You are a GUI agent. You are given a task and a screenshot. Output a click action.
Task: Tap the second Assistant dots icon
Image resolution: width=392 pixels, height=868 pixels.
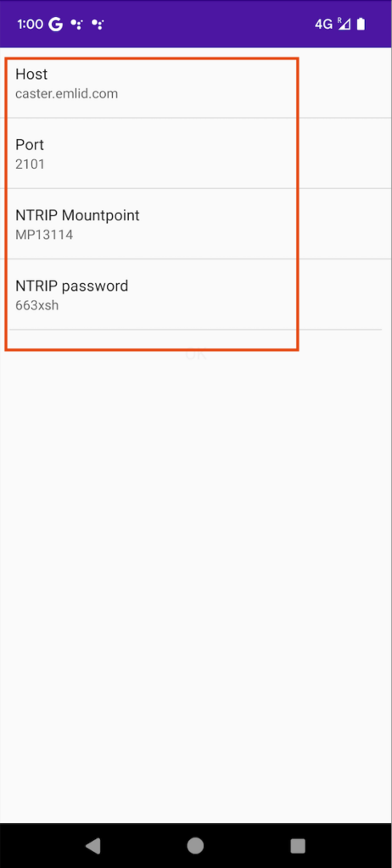(98, 24)
